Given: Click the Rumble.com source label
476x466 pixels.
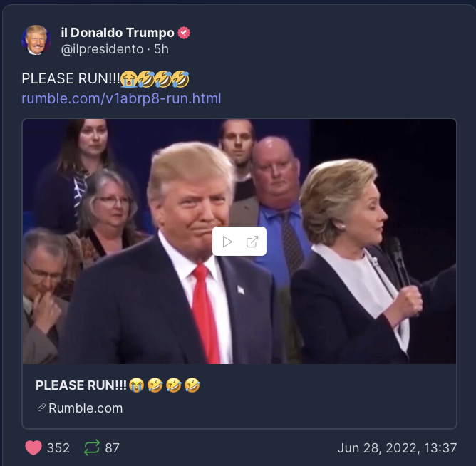Looking at the screenshot, I should [86, 408].
